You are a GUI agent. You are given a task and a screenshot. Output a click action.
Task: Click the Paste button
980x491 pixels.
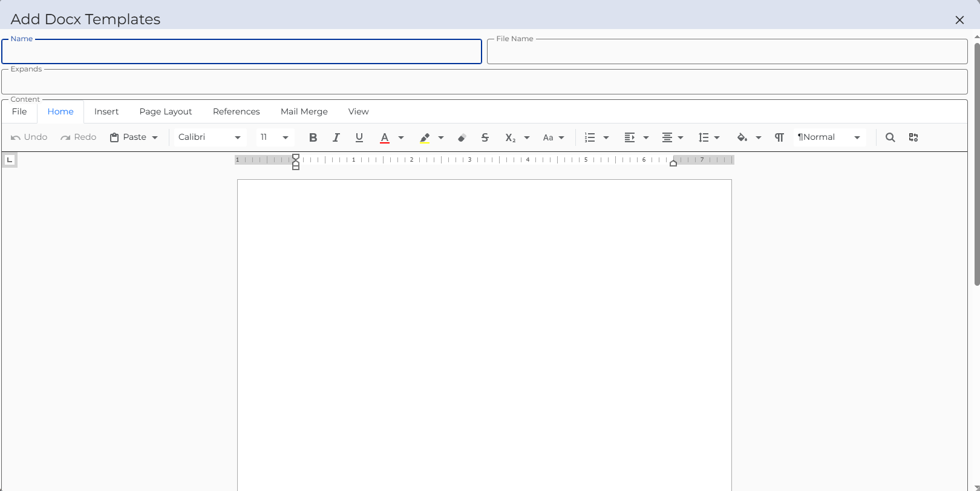[128, 137]
